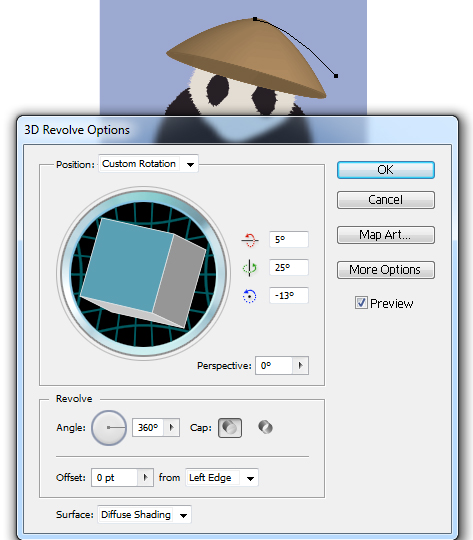Turn cap on for solid appearance
Image resolution: width=473 pixels, height=540 pixels.
230,428
